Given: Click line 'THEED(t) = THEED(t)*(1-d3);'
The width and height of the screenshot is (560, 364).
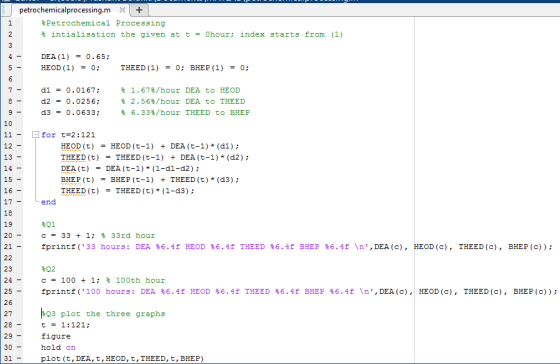Looking at the screenshot, I should pos(128,190).
